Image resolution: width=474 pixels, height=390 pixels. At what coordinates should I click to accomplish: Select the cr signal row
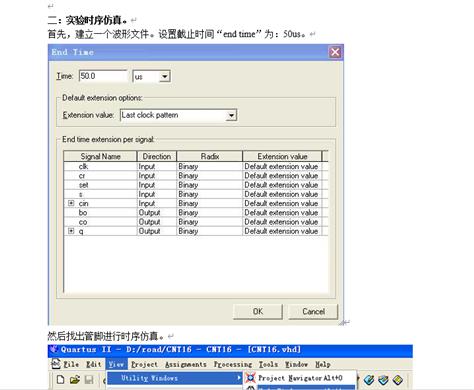196,176
